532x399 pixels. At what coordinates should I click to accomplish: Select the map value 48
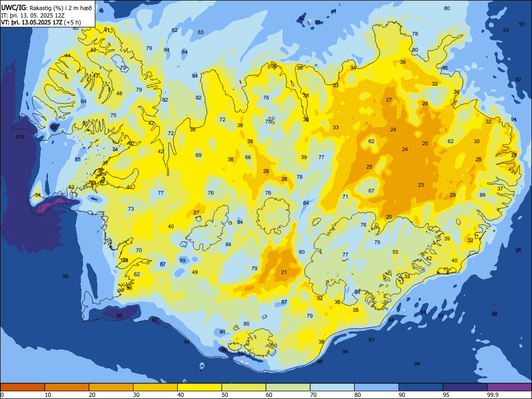119,93
